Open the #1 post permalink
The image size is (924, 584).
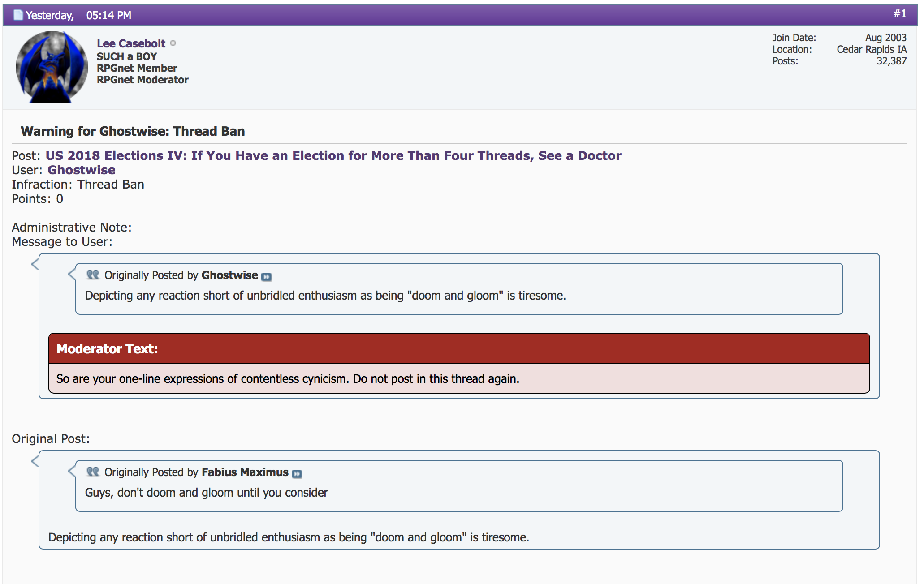click(900, 14)
